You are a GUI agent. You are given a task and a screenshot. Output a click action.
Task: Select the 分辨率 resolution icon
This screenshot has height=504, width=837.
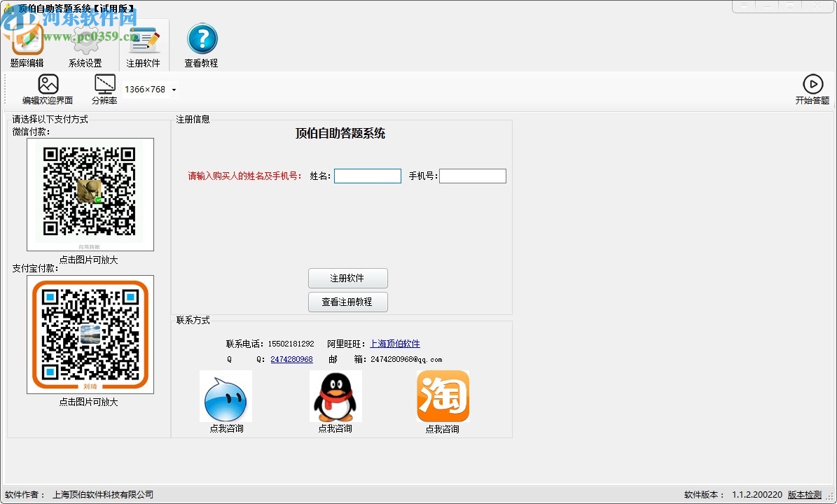(104, 90)
